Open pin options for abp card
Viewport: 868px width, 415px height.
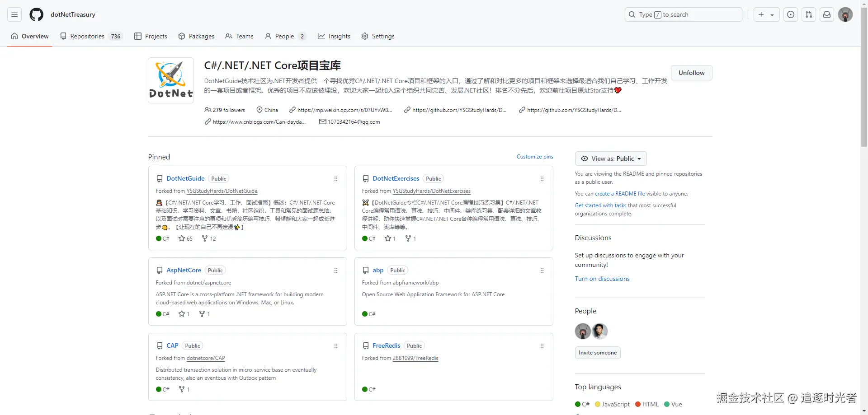(542, 270)
